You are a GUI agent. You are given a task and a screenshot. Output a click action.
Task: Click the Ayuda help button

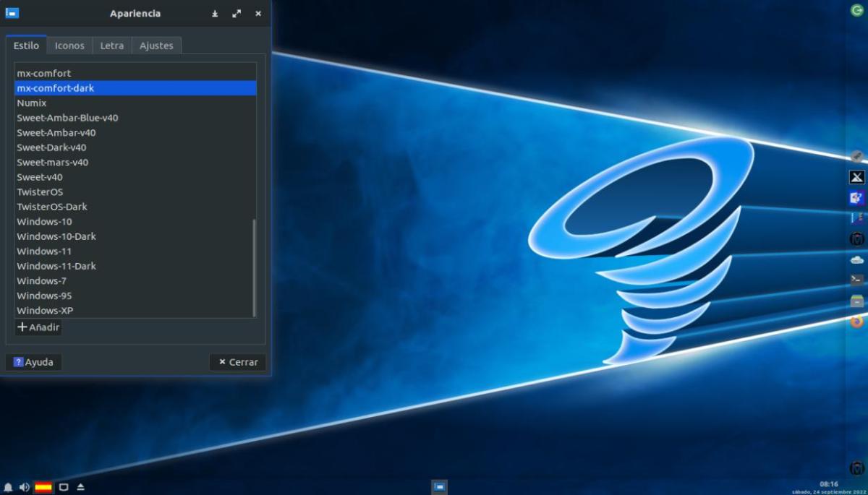point(33,362)
